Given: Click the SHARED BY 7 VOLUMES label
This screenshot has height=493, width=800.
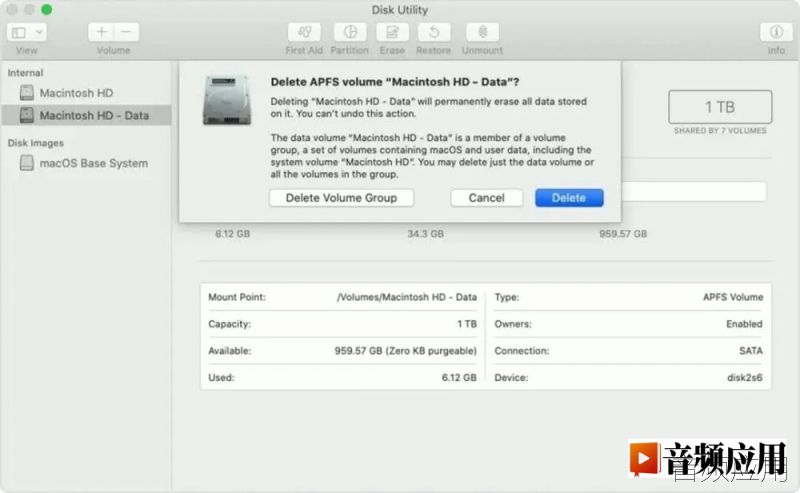Looking at the screenshot, I should tap(720, 131).
